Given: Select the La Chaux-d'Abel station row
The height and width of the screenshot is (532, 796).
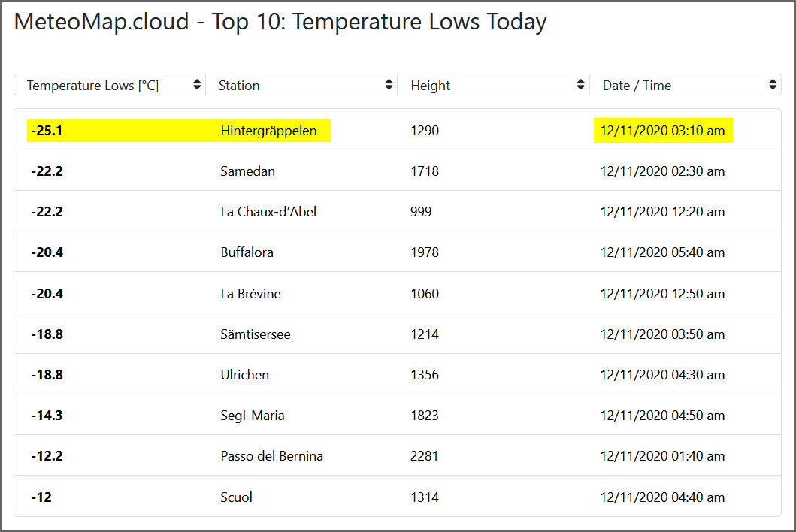Looking at the screenshot, I should (398, 212).
